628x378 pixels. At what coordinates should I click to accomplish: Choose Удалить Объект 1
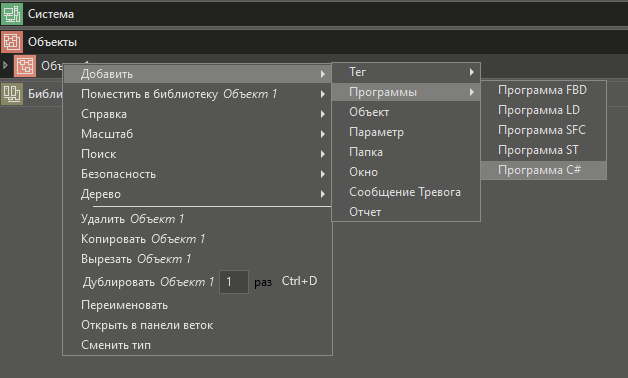coord(197,219)
